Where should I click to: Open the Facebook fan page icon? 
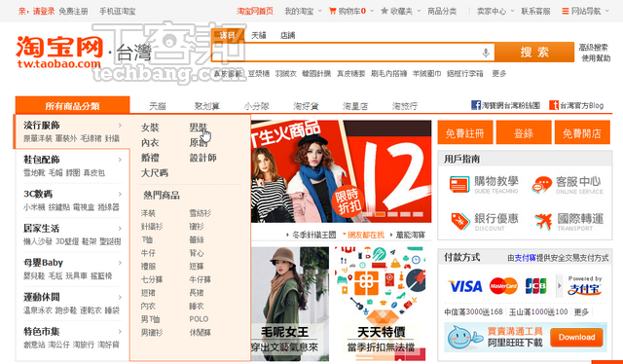pos(476,105)
